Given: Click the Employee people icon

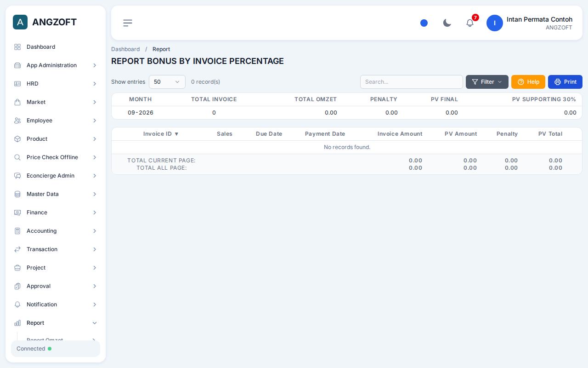Looking at the screenshot, I should 17,121.
